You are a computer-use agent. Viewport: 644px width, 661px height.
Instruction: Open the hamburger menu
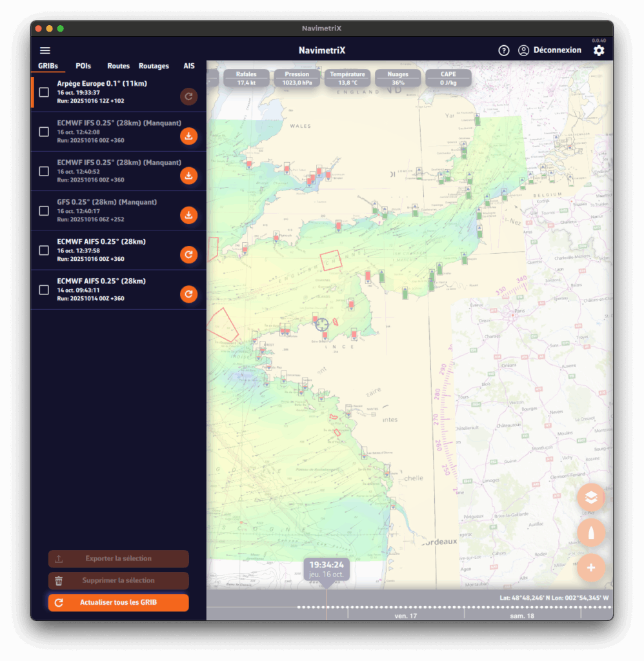click(x=45, y=50)
